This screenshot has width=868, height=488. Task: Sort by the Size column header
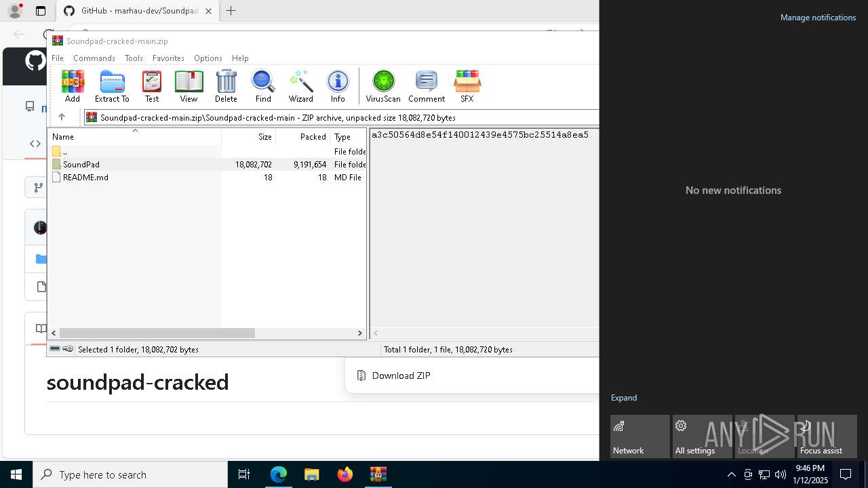click(x=249, y=136)
